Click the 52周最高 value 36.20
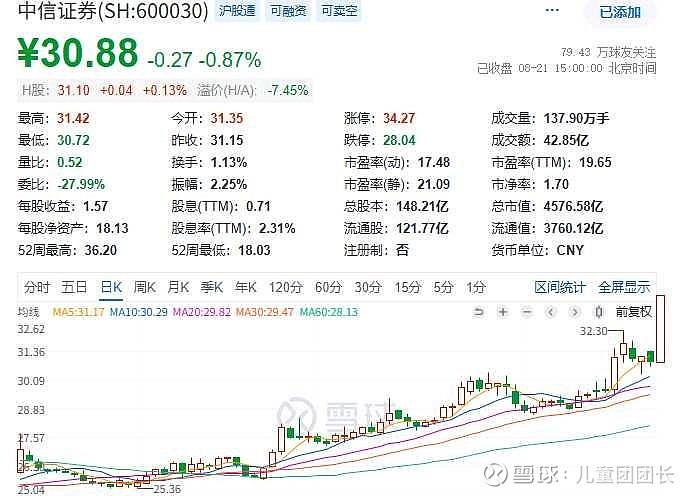 (x=101, y=250)
